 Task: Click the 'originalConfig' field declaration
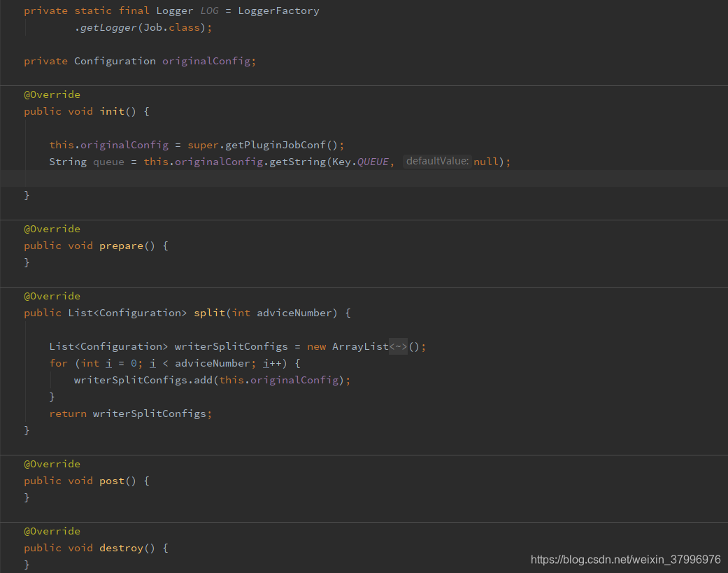coord(206,62)
